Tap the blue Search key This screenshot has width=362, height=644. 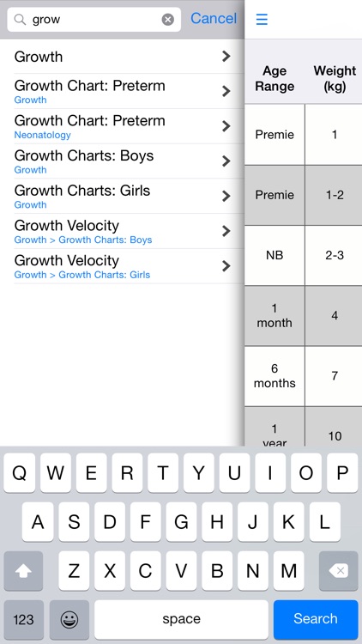(316, 619)
